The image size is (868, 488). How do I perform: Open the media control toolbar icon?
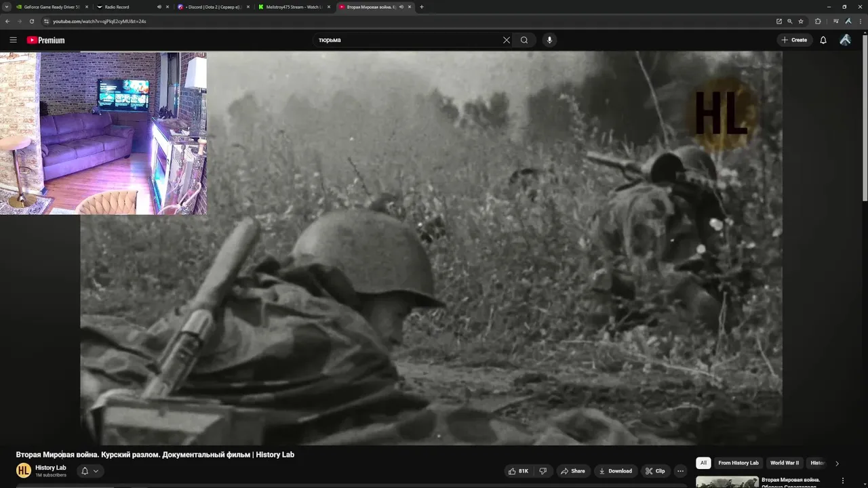click(x=836, y=21)
